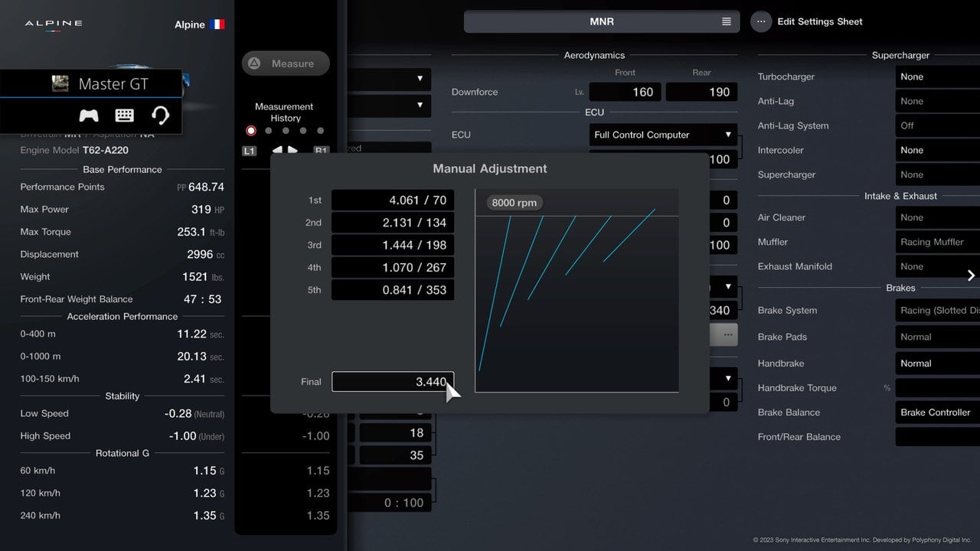Click the French flag icon
Viewport: 980px width, 551px height.
[x=217, y=24]
